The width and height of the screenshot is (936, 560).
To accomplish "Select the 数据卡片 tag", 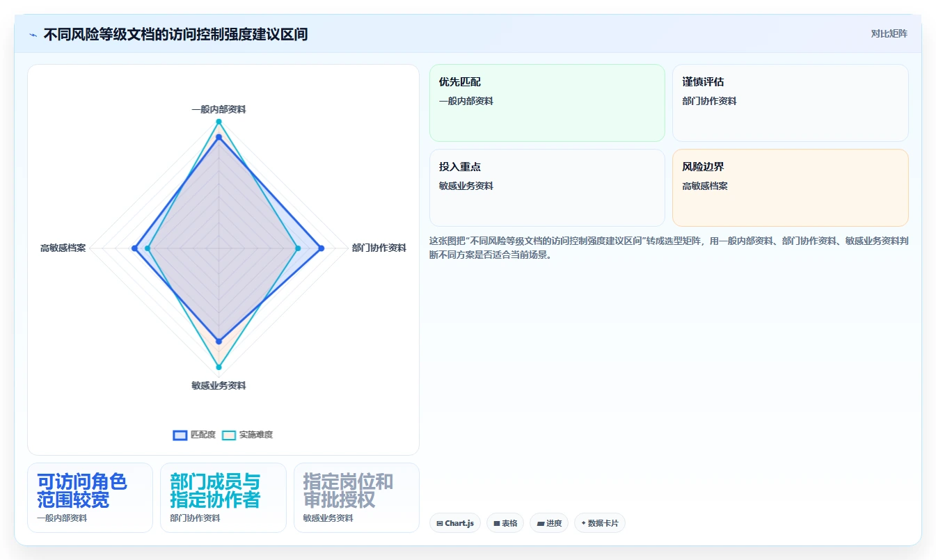I will pyautogui.click(x=600, y=523).
